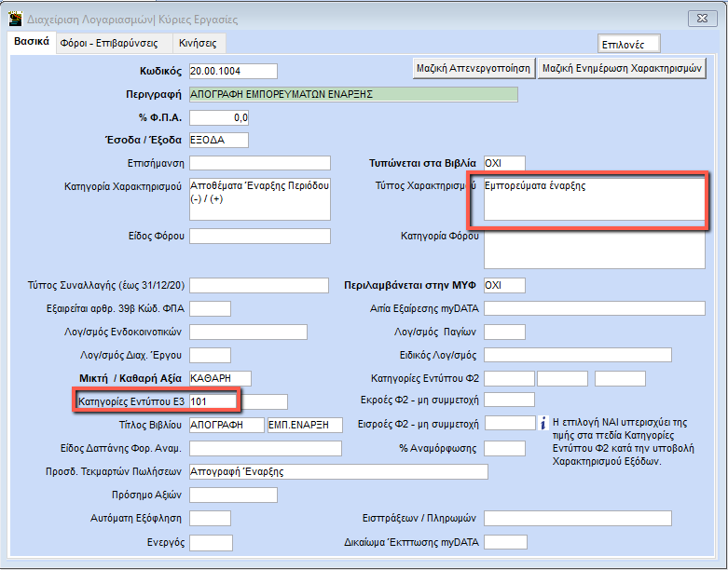This screenshot has height=570, width=728.
Task: Click the Κατηγορία Φόρου box
Action: coord(595,250)
